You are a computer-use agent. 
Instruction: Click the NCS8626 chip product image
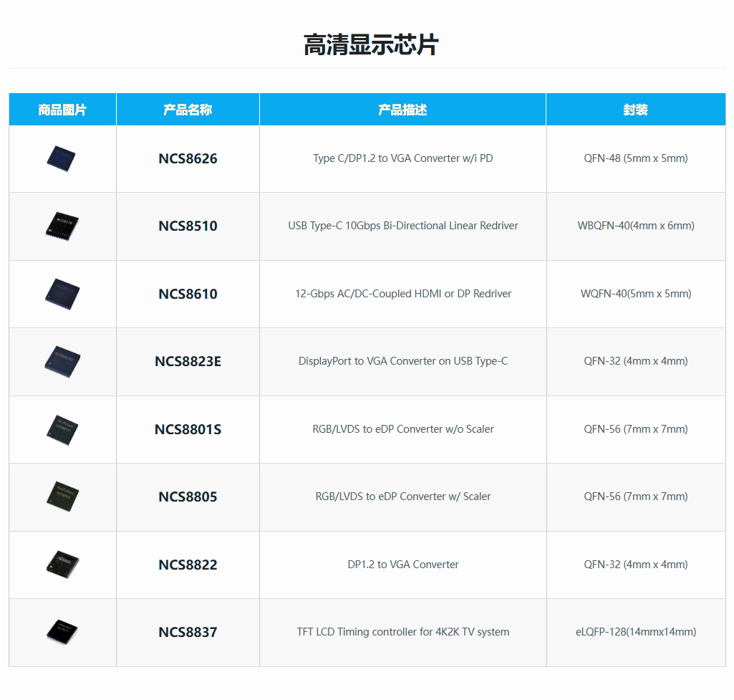click(62, 158)
